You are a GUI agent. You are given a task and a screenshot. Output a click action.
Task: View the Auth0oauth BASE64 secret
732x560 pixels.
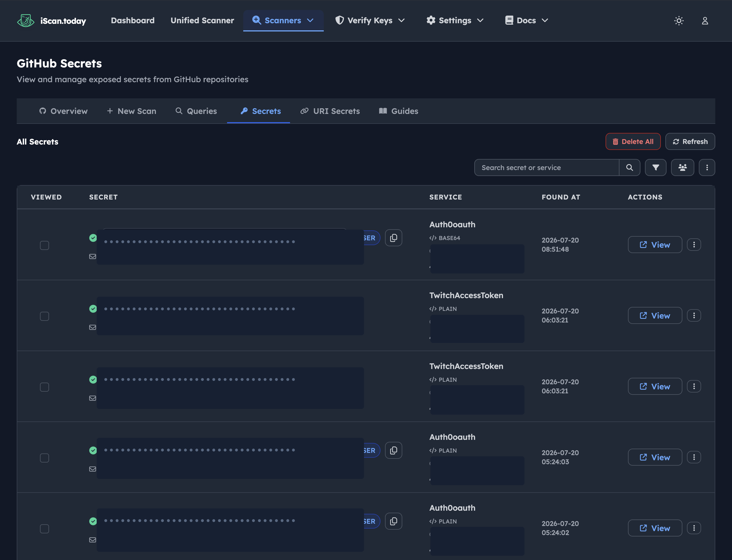[655, 245]
